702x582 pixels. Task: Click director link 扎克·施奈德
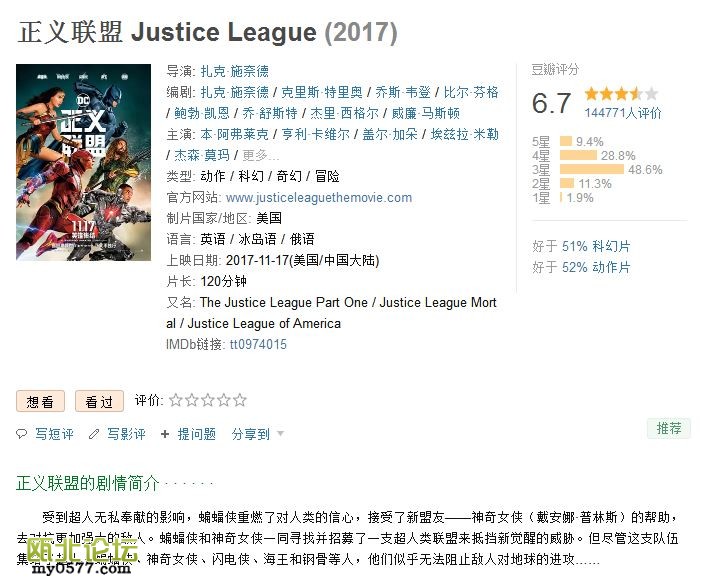[235, 71]
